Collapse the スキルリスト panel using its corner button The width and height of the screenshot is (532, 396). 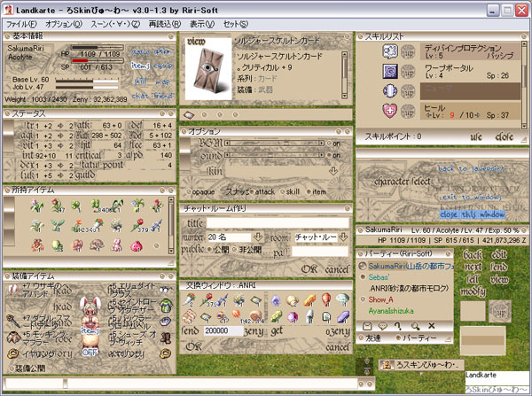[x=523, y=36]
